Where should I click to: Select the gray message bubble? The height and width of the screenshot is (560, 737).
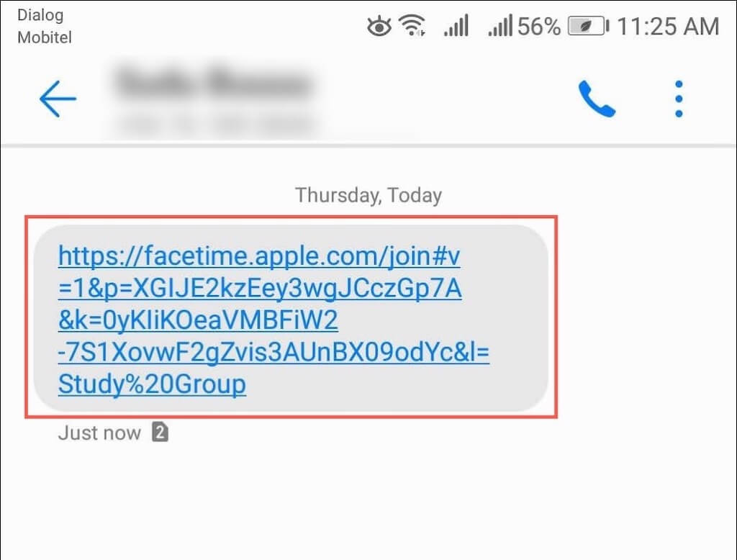coord(291,318)
